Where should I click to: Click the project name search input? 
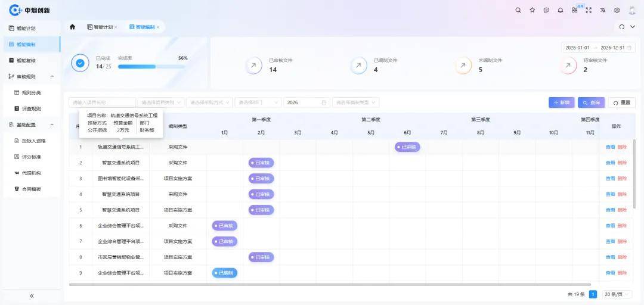(102, 102)
